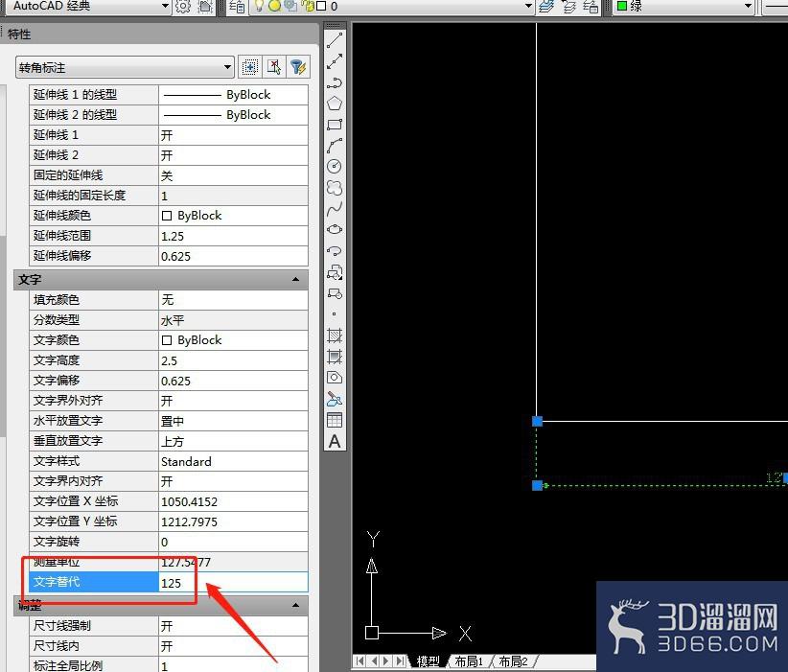788x672 pixels.
Task: Toggle PICKADD value button in Properties
Action: 250,67
